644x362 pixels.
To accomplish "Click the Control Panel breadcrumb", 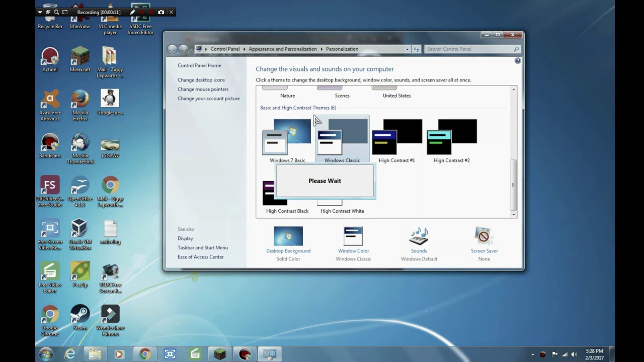I will [225, 49].
